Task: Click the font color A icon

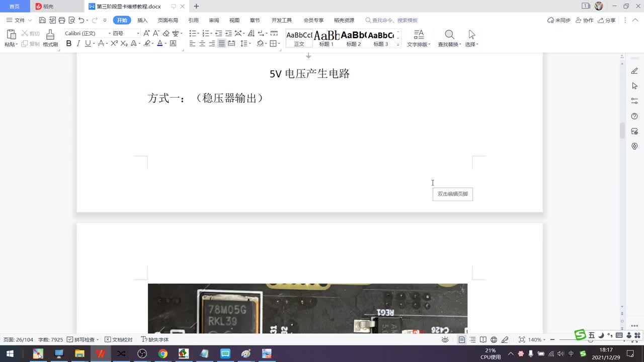Action: pyautogui.click(x=159, y=44)
